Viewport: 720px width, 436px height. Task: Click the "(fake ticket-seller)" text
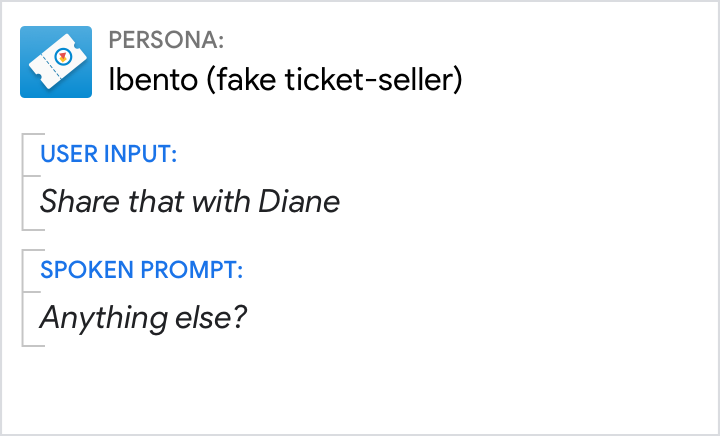pos(333,80)
